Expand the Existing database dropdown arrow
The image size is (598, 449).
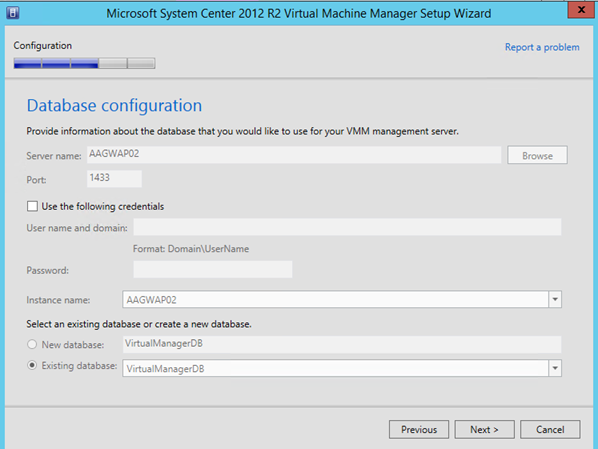555,368
